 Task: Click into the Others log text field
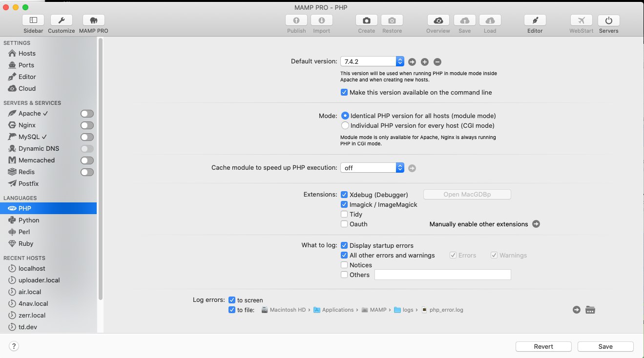[442, 275]
